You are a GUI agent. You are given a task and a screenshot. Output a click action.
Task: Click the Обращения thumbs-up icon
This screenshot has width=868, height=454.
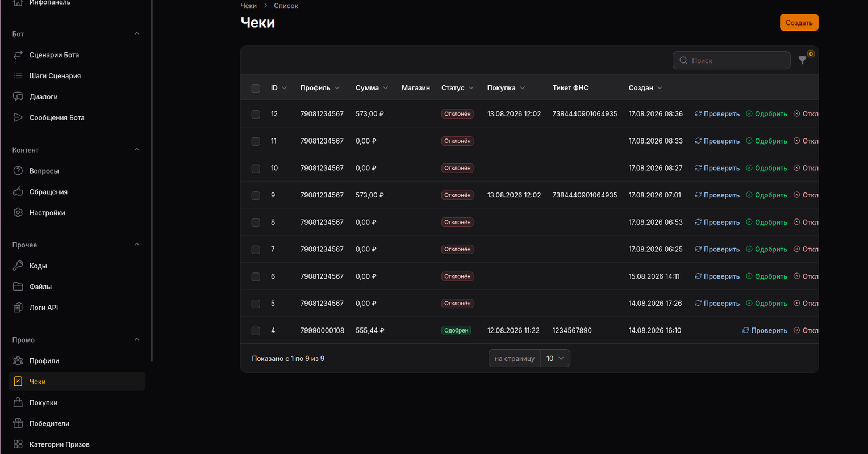tap(18, 192)
